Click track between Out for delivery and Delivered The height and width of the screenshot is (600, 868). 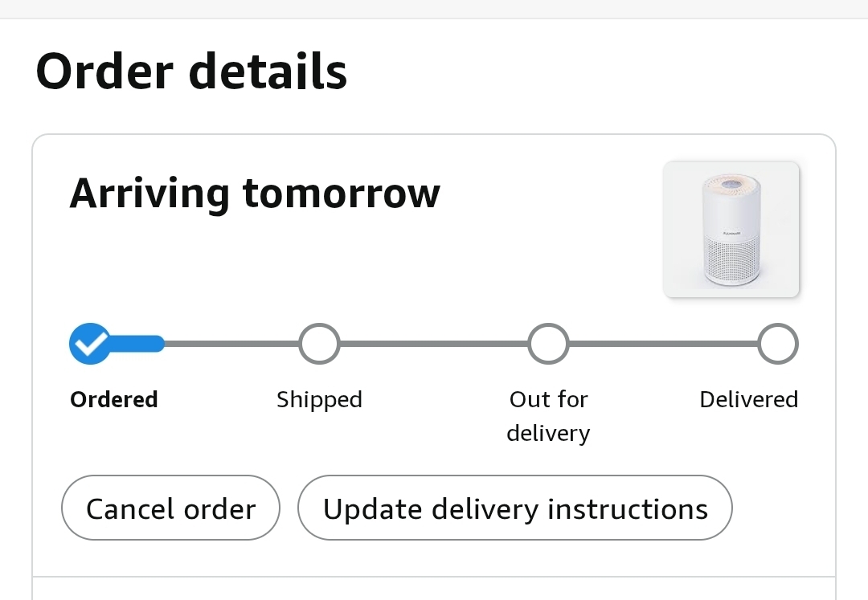664,344
